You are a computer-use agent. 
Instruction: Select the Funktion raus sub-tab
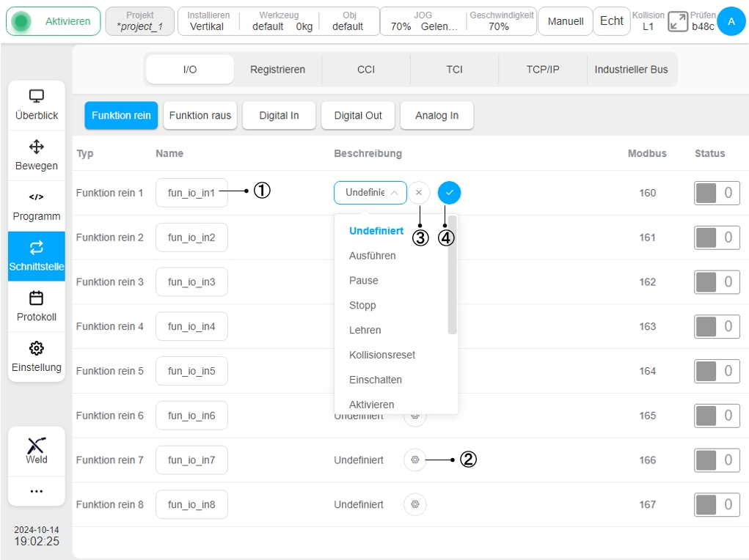(x=200, y=116)
